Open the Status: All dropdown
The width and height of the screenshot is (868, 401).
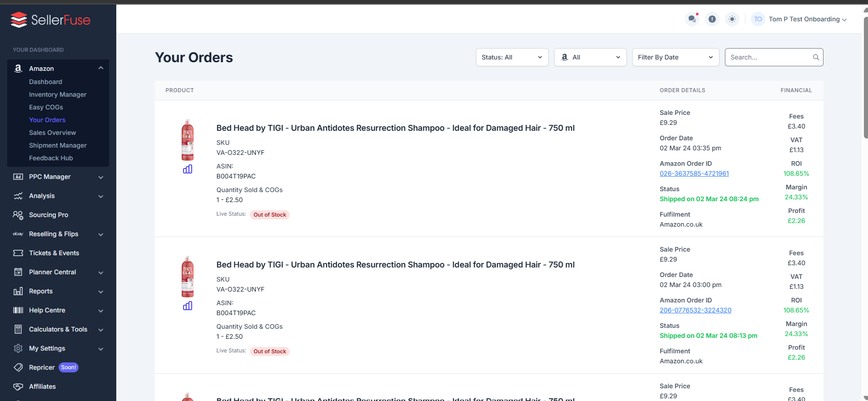point(512,57)
